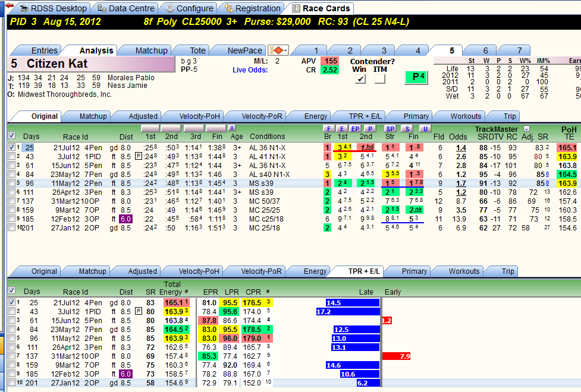Image resolution: width=581 pixels, height=392 pixels.
Task: Click blank button above 3rd column
Action: pos(193,128)
